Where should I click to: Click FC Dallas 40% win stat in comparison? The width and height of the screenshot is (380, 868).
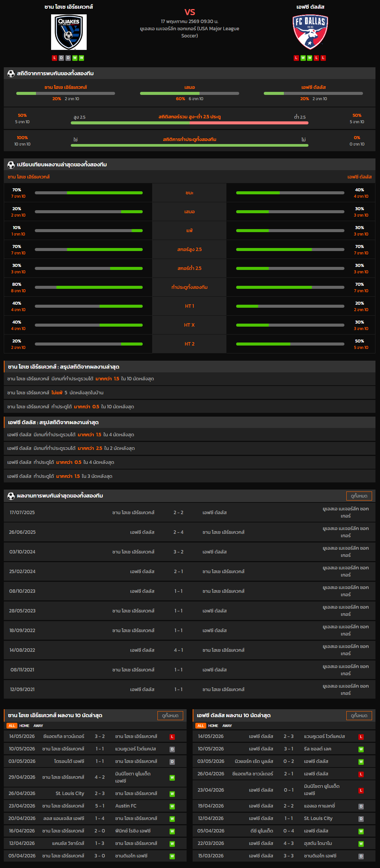tap(361, 193)
